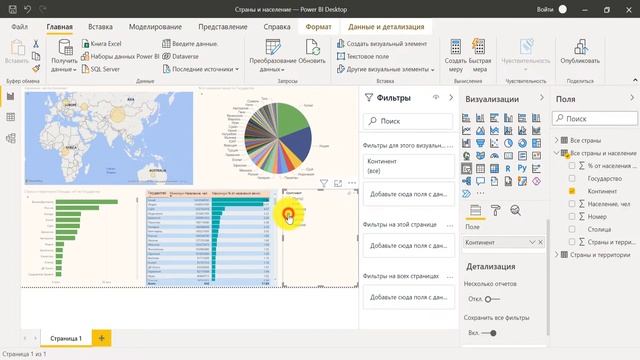Choose the matrix visualization icon
This screenshot has height=360, width=640.
coord(494,168)
